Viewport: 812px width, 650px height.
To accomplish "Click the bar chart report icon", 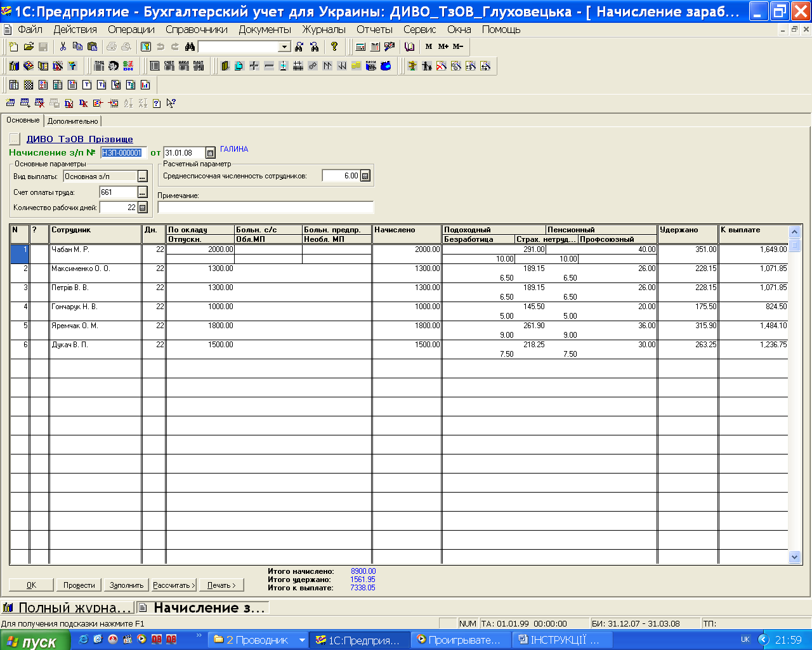I will (x=145, y=85).
